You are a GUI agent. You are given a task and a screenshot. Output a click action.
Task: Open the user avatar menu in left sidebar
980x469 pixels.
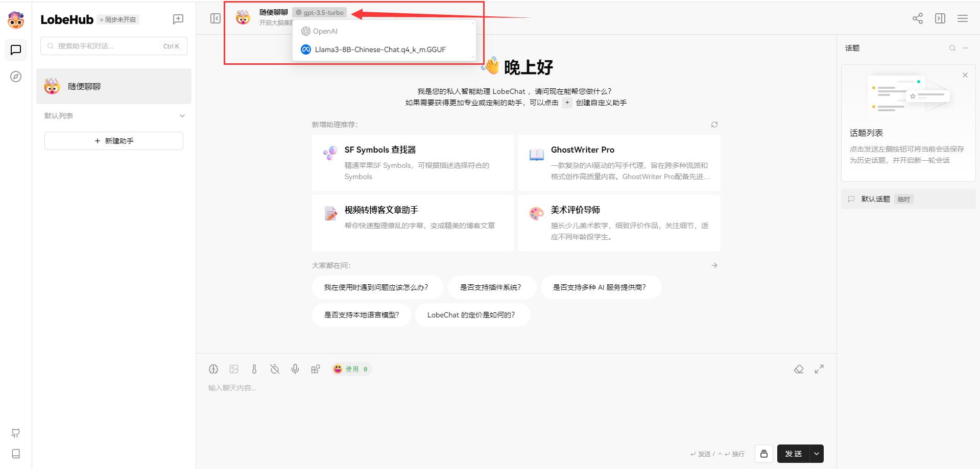click(x=16, y=20)
